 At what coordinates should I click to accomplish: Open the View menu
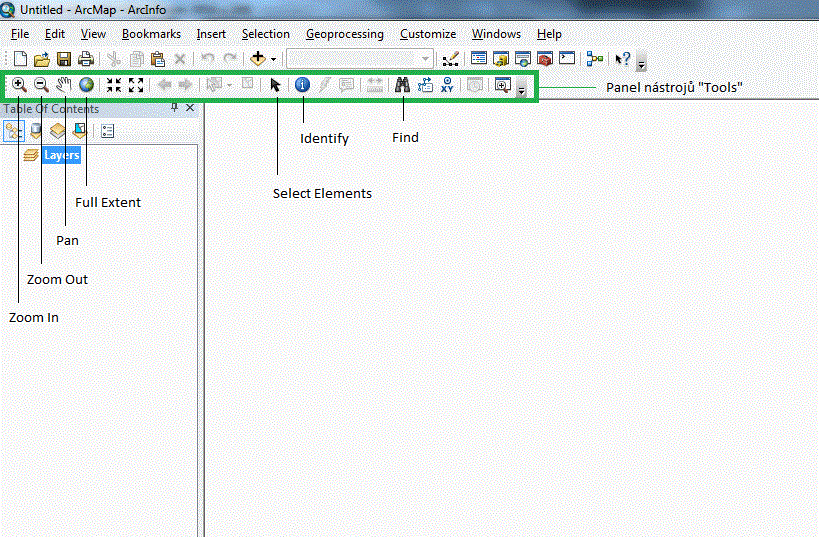click(x=93, y=34)
